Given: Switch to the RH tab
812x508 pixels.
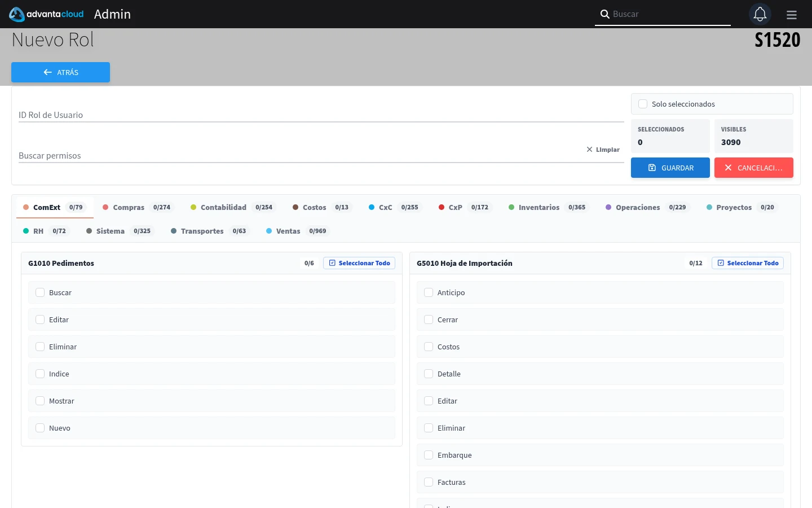Looking at the screenshot, I should coord(46,231).
